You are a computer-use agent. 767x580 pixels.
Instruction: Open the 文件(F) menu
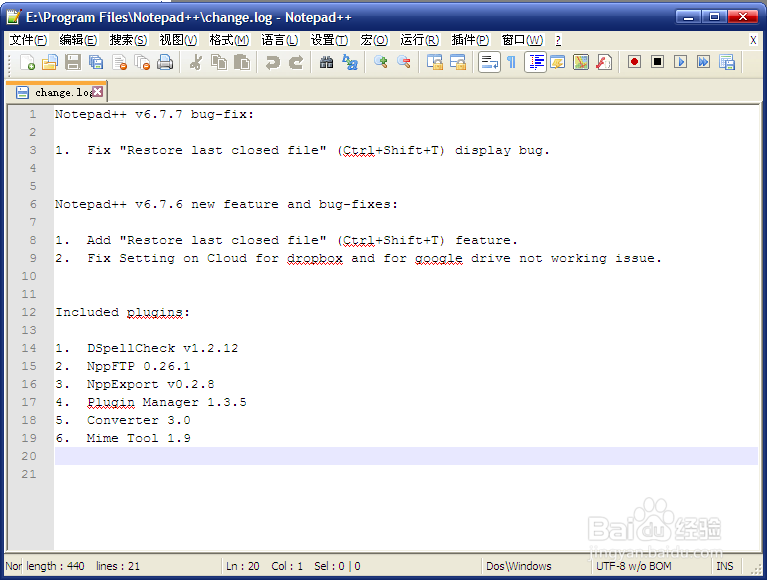(x=28, y=40)
